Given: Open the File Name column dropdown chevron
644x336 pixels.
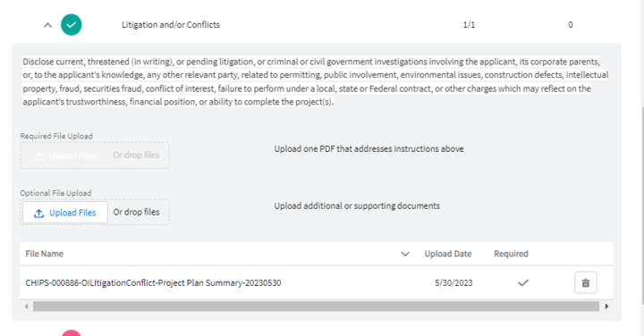Looking at the screenshot, I should (405, 254).
